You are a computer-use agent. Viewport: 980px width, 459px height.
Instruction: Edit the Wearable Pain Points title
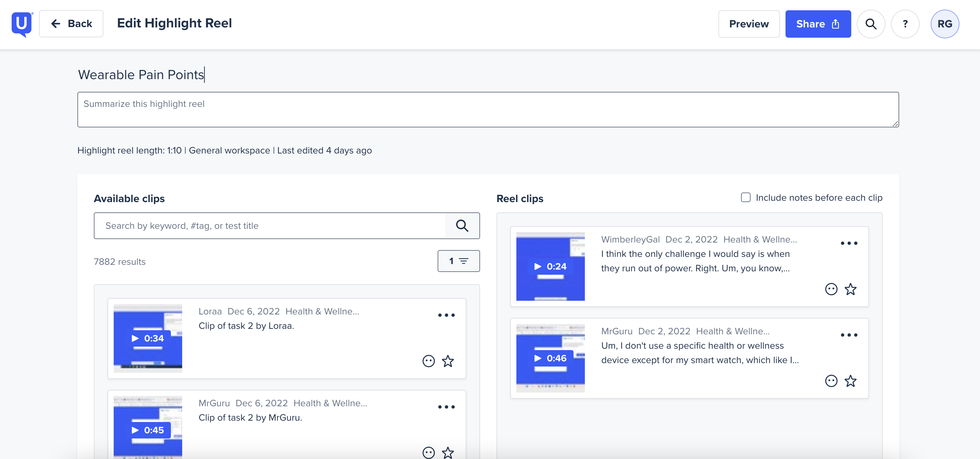coord(141,75)
